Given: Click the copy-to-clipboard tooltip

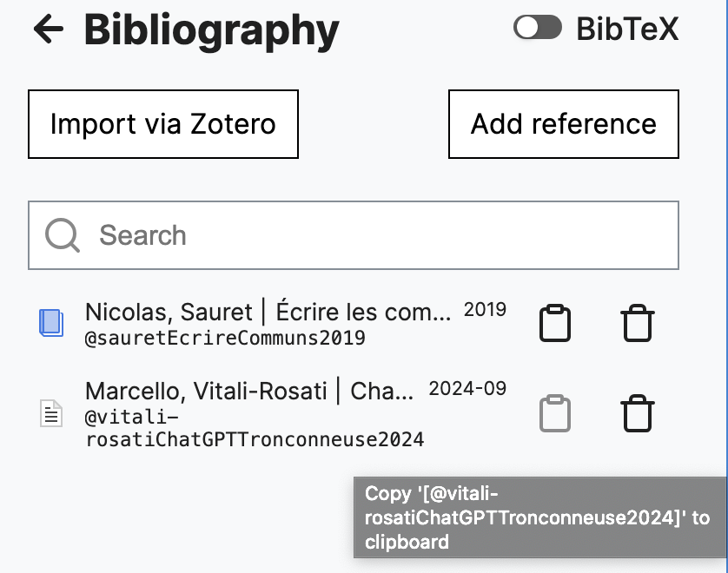Looking at the screenshot, I should click(x=539, y=517).
